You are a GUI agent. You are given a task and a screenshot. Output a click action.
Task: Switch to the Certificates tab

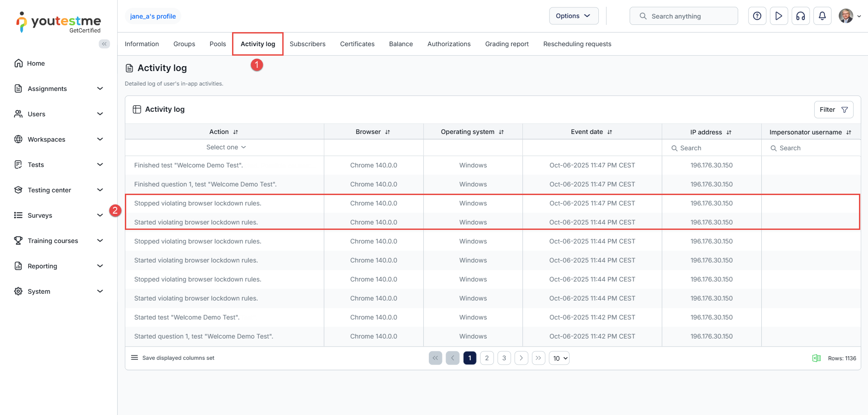click(x=357, y=44)
